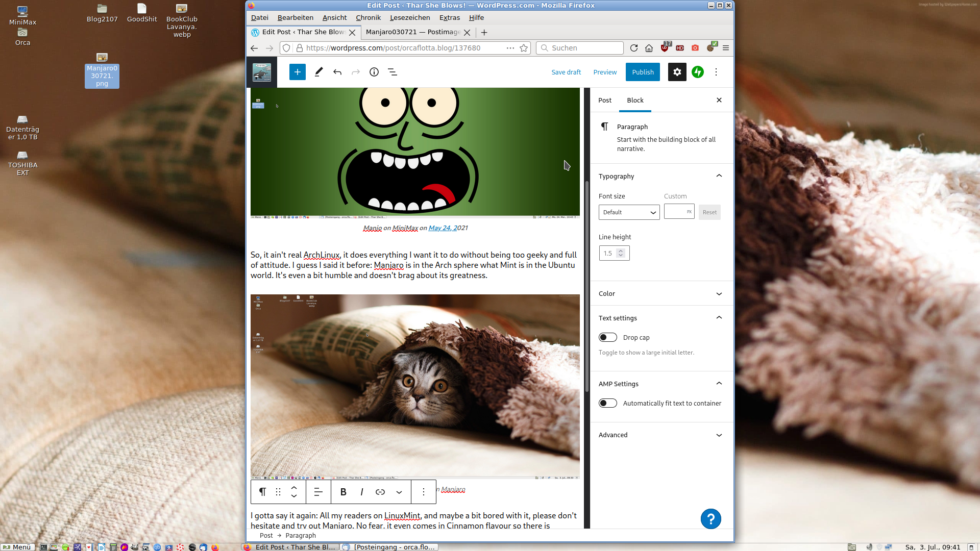Screen dimensions: 980x551
Task: Click the font size Reset button
Action: coord(709,212)
